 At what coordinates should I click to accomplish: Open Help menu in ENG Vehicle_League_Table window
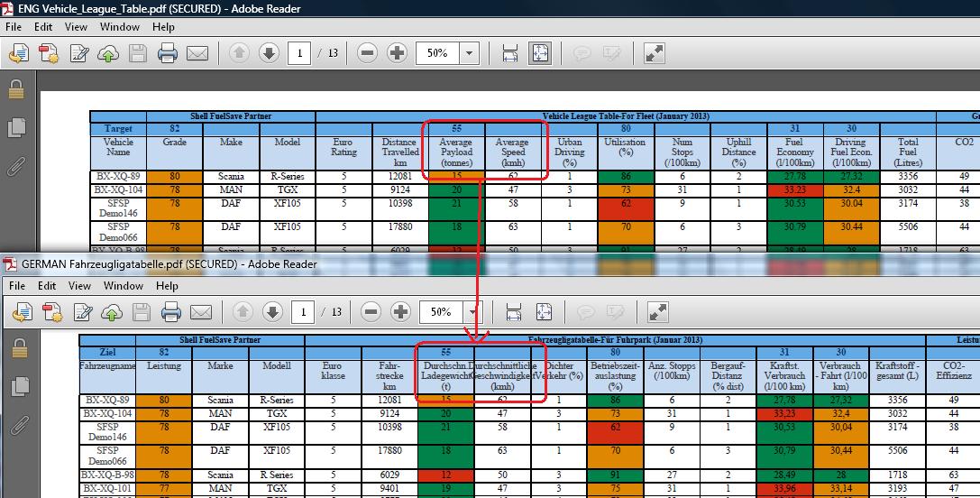pos(163,27)
